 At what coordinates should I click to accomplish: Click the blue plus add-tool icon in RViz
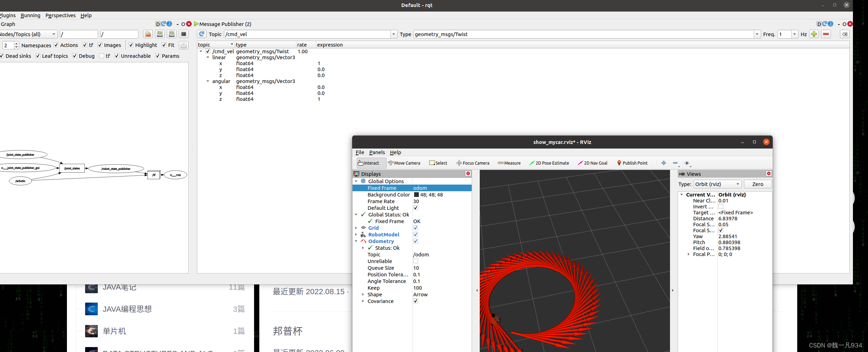tap(664, 163)
